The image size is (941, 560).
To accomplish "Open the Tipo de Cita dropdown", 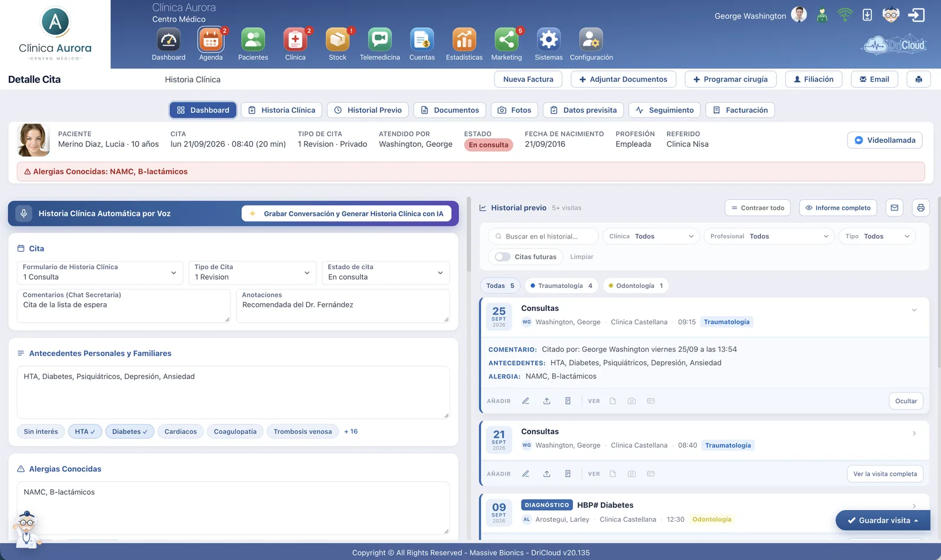I will pos(253,273).
